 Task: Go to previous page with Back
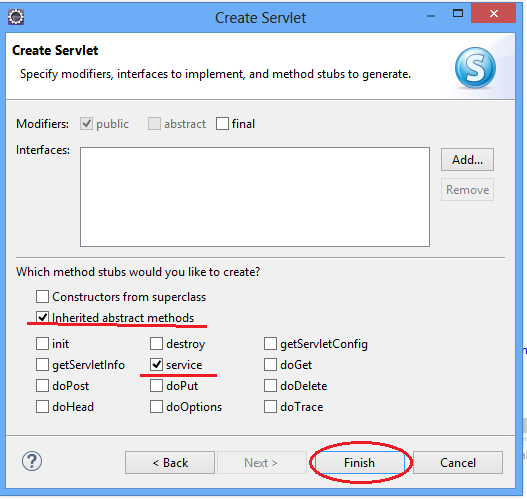tap(170, 463)
